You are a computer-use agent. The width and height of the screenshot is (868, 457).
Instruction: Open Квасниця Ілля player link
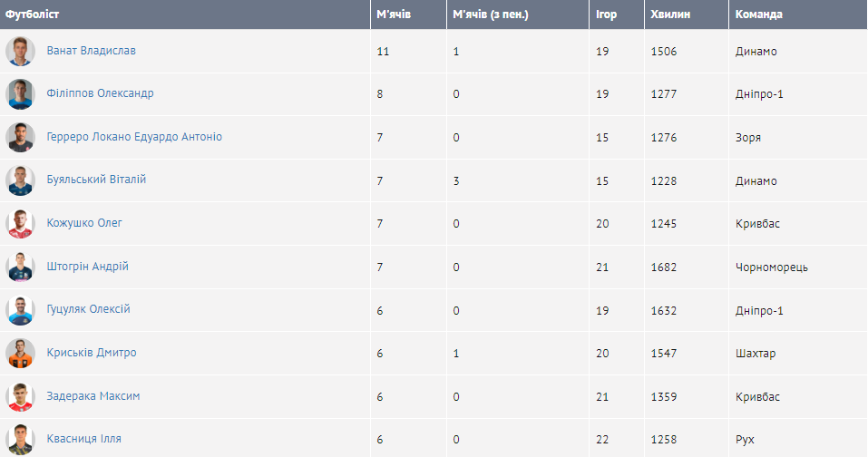(83, 439)
